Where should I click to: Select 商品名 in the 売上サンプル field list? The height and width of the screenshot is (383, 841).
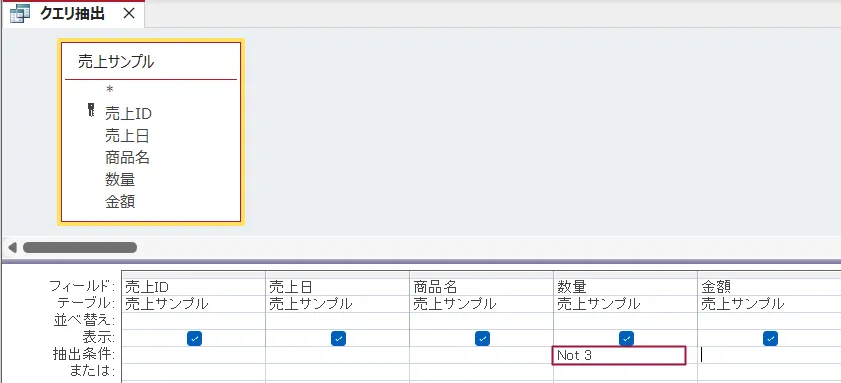click(127, 158)
